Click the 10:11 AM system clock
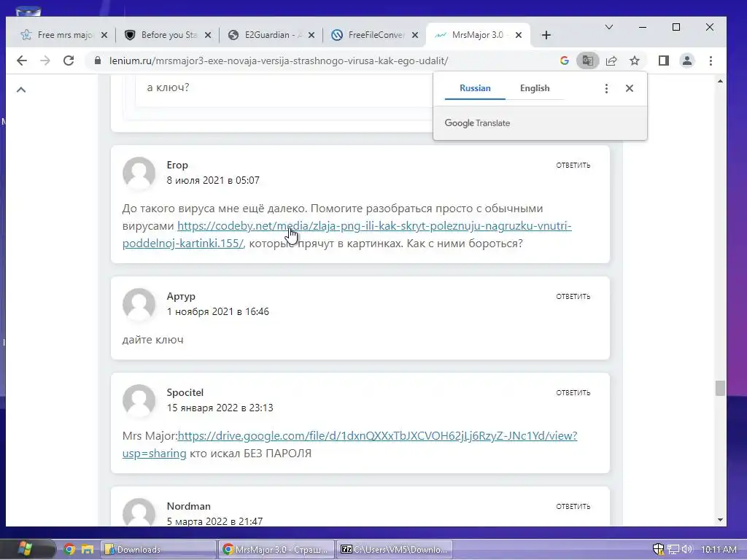The height and width of the screenshot is (560, 747). pos(719,550)
